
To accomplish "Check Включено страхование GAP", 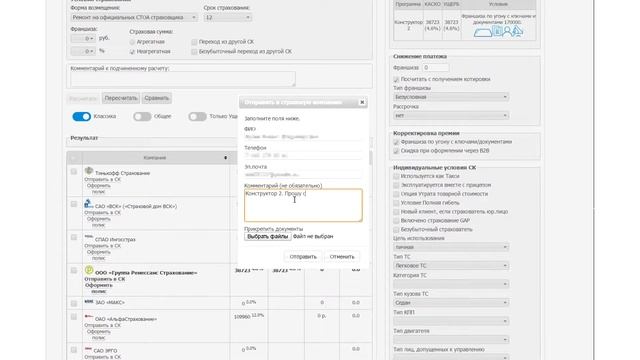I will (x=396, y=221).
